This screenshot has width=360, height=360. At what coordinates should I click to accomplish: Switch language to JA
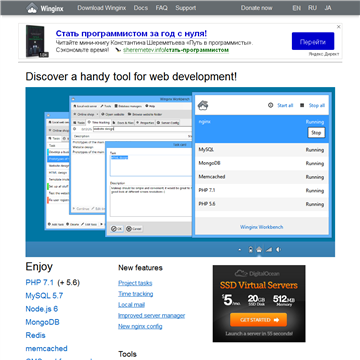328,8
